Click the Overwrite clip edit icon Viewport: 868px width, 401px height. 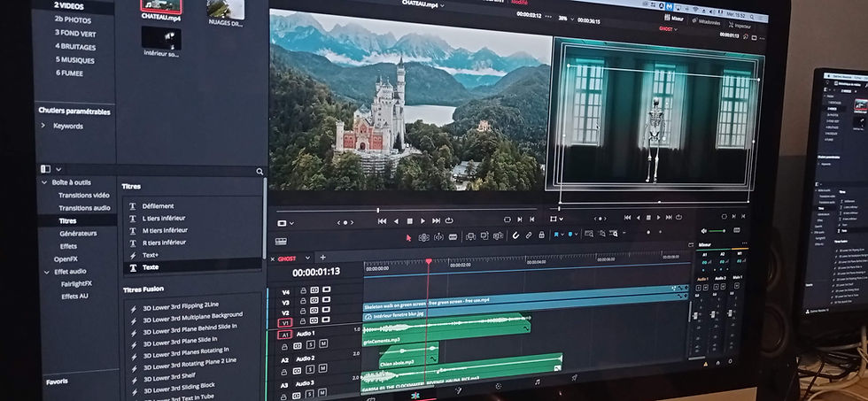[x=484, y=235]
